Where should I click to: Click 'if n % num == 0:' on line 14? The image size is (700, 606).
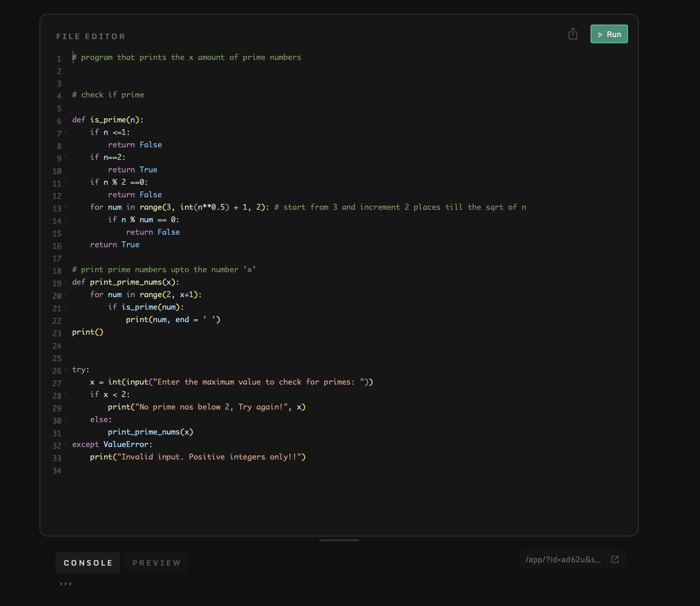tap(144, 220)
